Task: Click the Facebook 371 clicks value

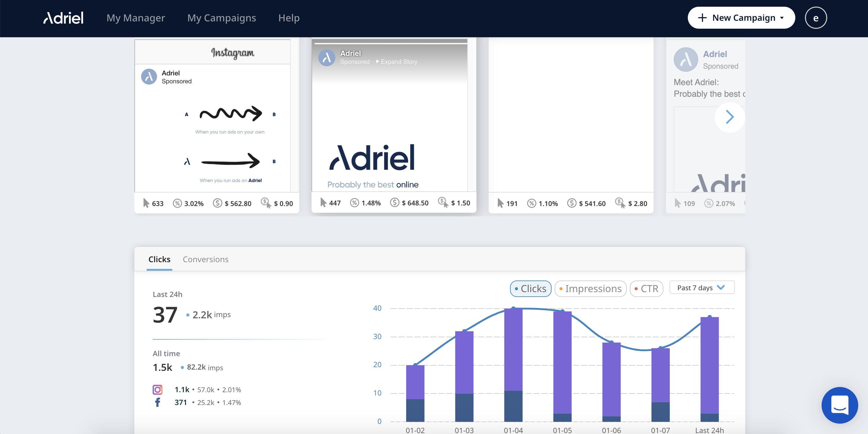Action: (x=181, y=402)
